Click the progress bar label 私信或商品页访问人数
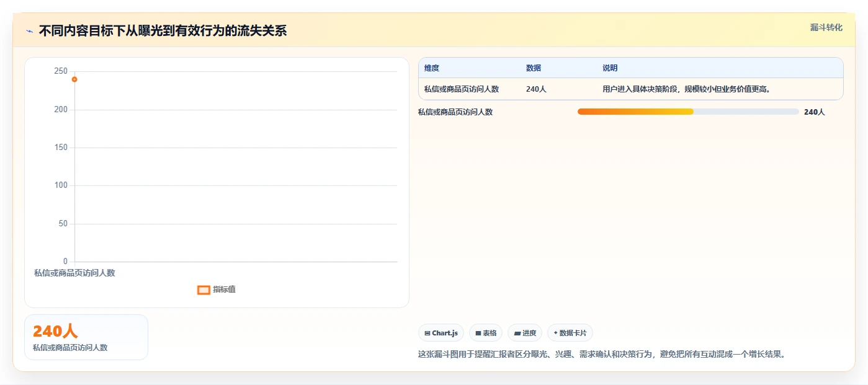Screen dimensions: 868x385 coord(455,112)
